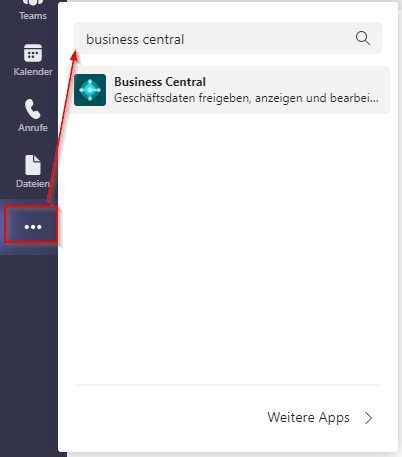Click the 'business central' search field
Image resolution: width=402 pixels, height=457 pixels.
point(228,38)
